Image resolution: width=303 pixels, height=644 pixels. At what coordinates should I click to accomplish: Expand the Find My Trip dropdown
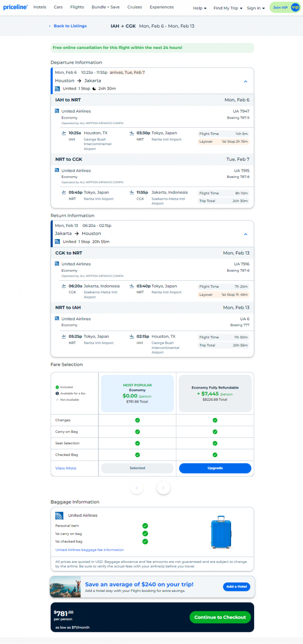click(x=228, y=8)
